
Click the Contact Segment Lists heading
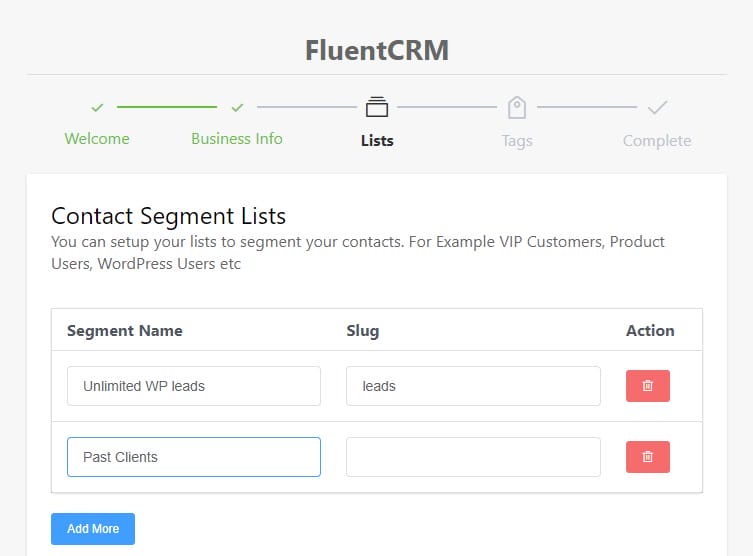click(x=169, y=216)
